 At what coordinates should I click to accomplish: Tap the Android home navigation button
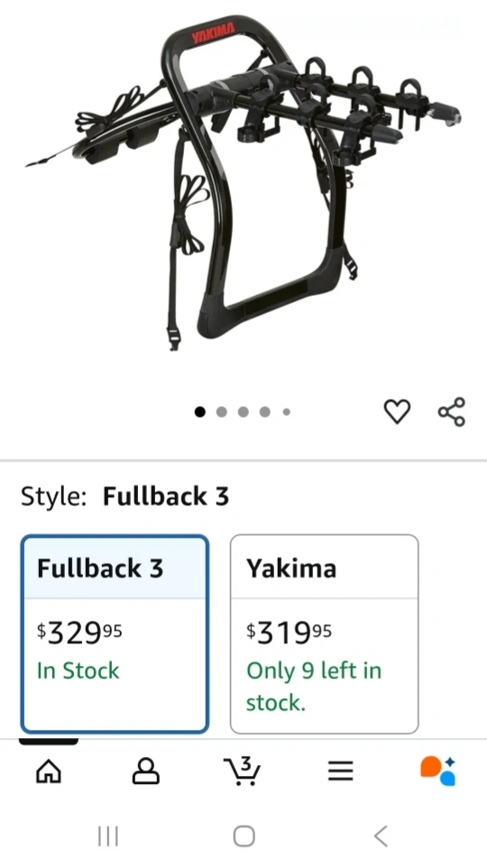(244, 836)
